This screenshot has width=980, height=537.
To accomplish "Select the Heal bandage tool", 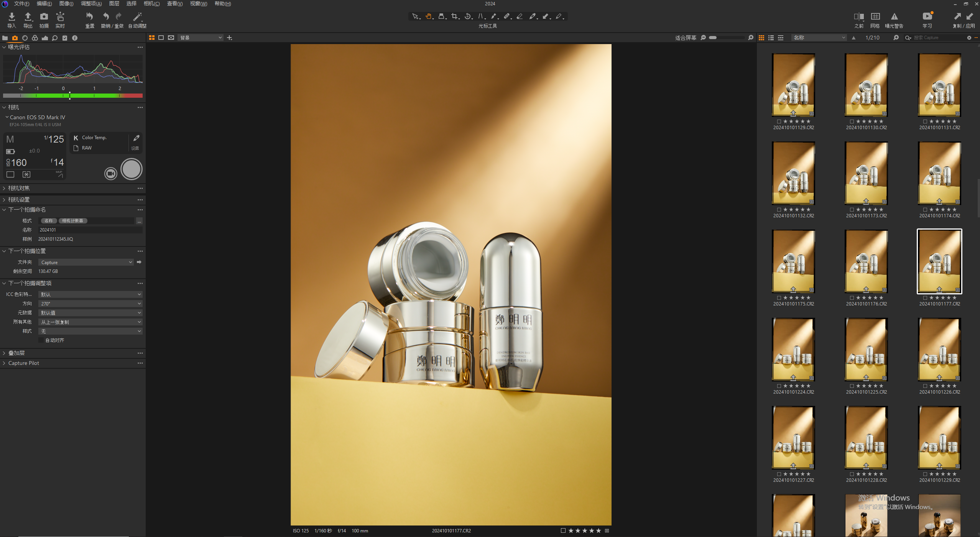I will [x=507, y=16].
